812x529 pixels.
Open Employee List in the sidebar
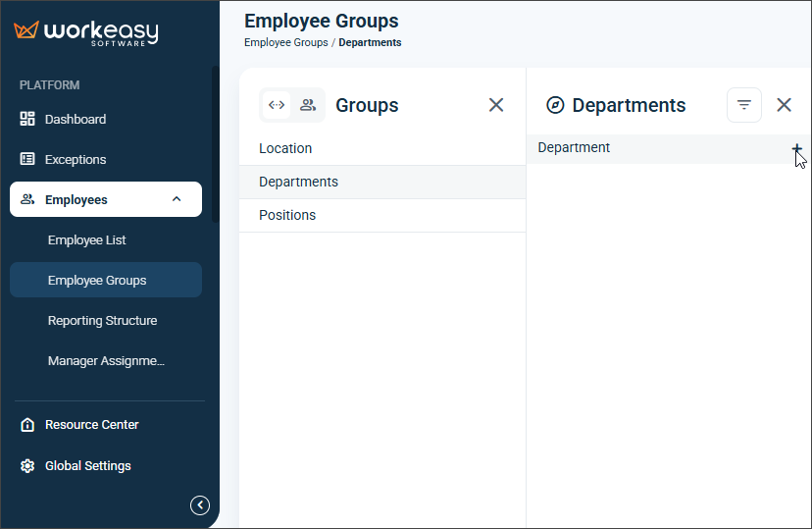pyautogui.click(x=87, y=239)
